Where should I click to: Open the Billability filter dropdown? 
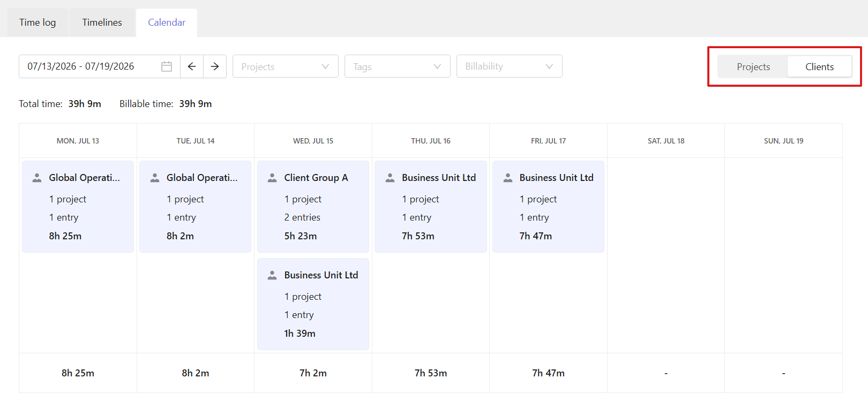pos(510,66)
